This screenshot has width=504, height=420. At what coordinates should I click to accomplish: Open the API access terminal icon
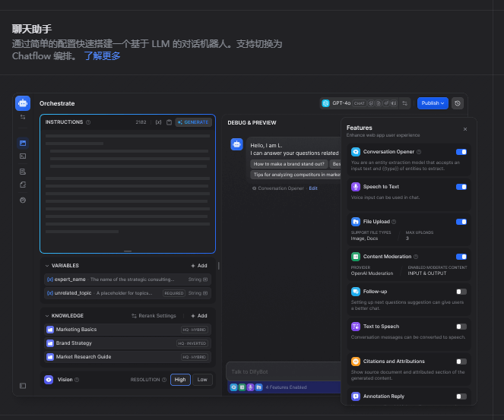coord(23,156)
